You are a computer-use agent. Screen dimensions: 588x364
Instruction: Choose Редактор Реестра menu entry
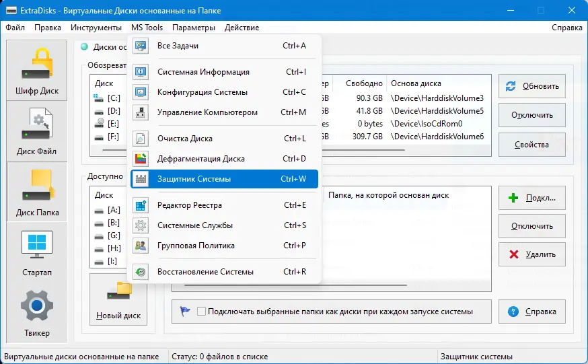coord(224,205)
